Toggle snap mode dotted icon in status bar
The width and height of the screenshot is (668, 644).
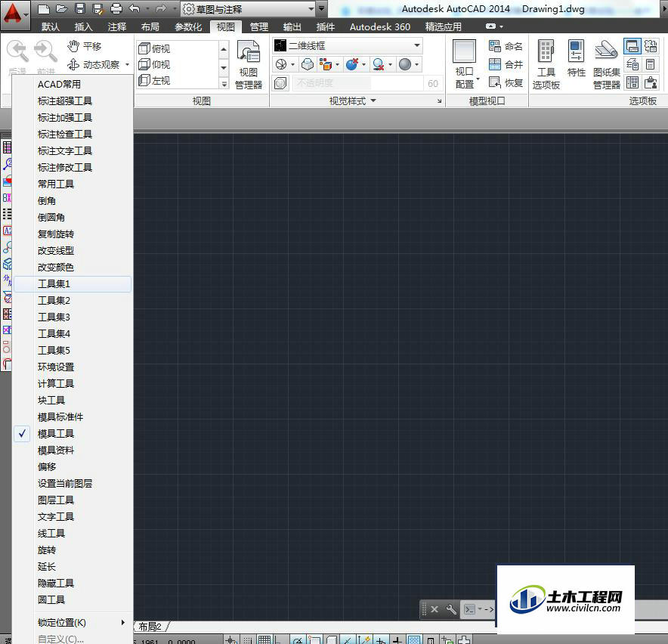[248, 640]
